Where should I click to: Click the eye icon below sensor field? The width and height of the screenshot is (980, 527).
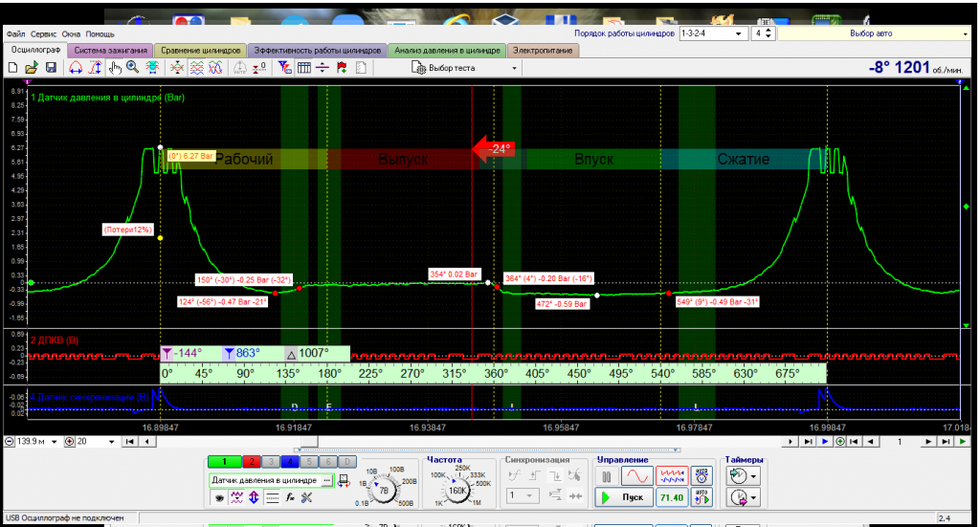pyautogui.click(x=219, y=497)
